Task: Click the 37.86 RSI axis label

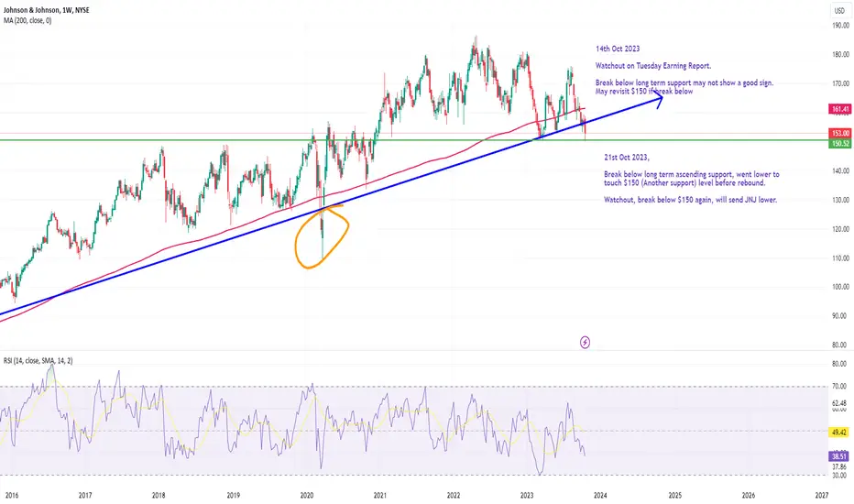Action: point(840,467)
